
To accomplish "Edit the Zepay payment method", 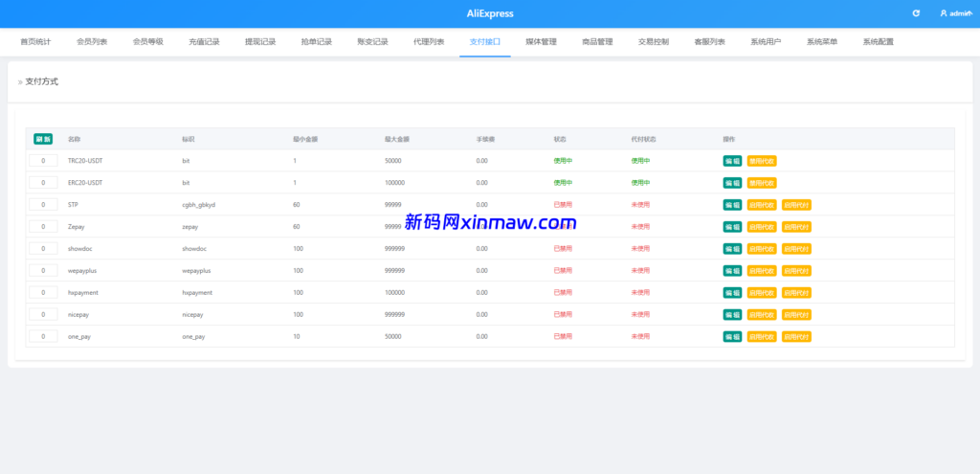I will click(732, 226).
